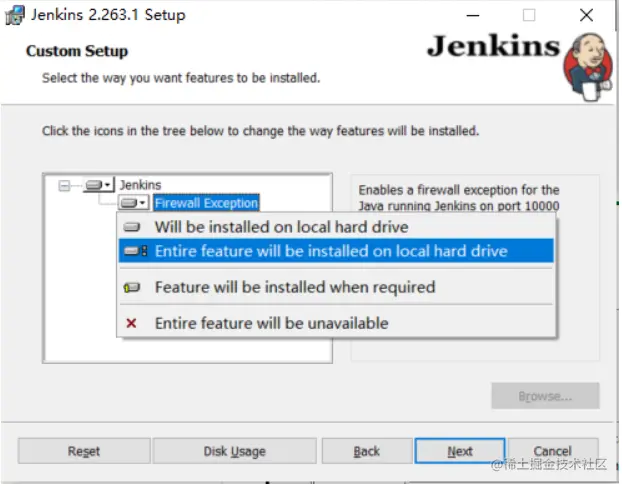Select the Jenkins tree item
This screenshot has width=622, height=486.
(x=140, y=185)
